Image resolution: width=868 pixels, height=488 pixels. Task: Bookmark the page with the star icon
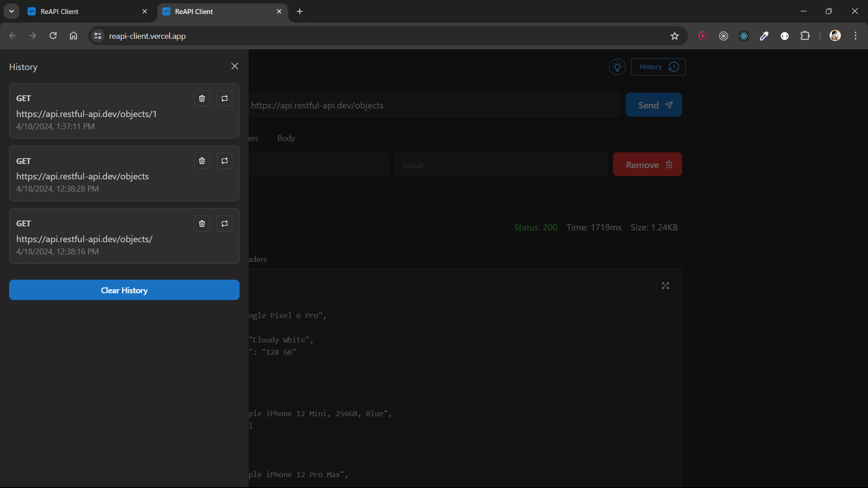pyautogui.click(x=675, y=36)
